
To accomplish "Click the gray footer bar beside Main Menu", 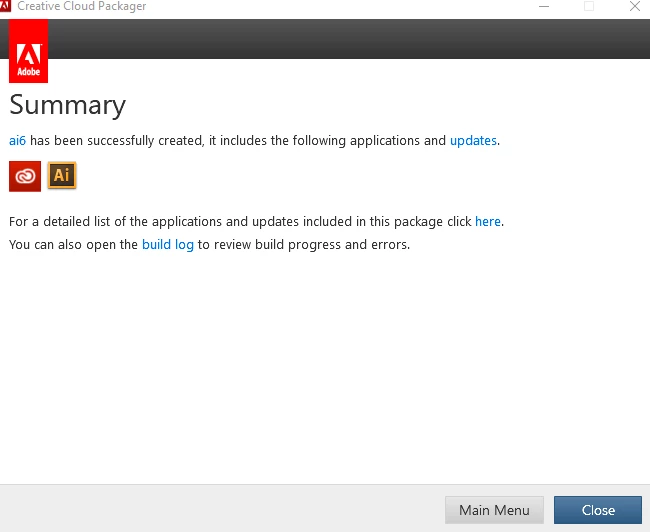I will click(x=222, y=508).
